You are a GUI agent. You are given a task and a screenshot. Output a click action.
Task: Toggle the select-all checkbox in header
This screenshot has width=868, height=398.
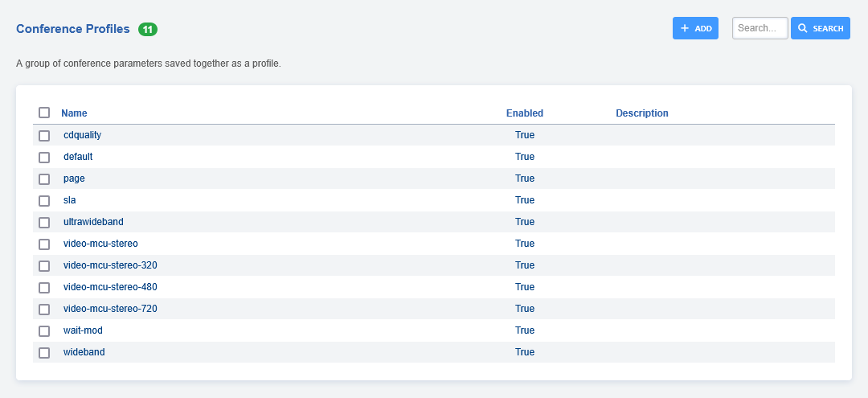pos(44,113)
